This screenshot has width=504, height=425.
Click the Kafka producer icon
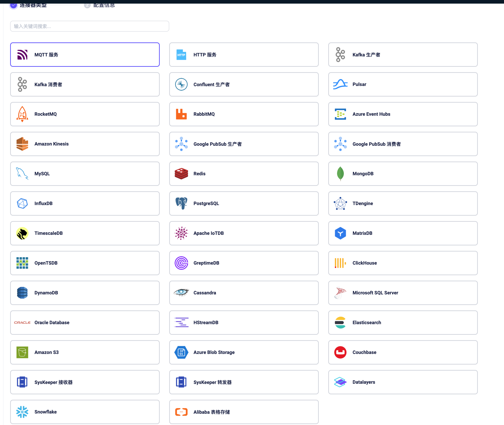pyautogui.click(x=340, y=55)
